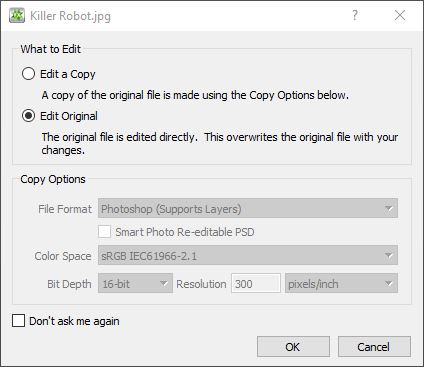
Task: Click the OK button
Action: coord(293,347)
